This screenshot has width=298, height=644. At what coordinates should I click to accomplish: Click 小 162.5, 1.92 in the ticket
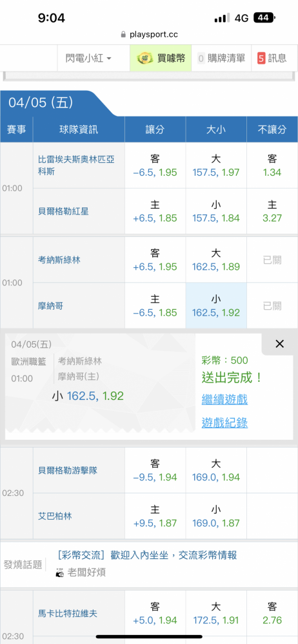[88, 396]
